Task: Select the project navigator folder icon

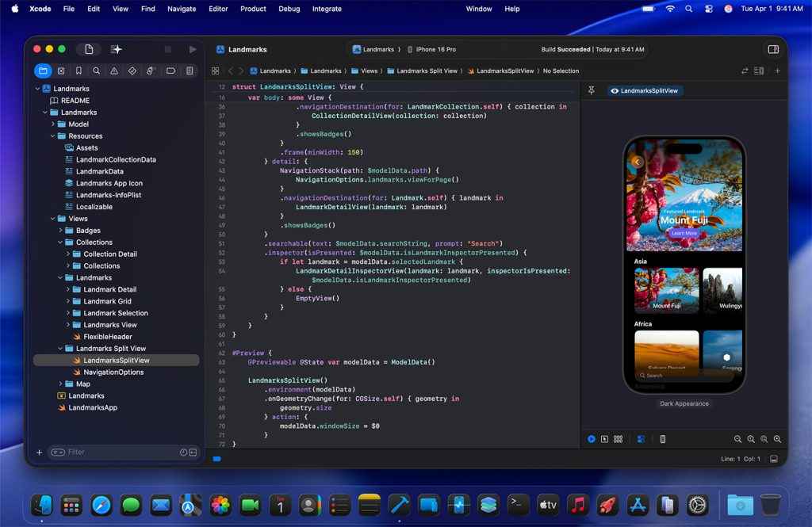Action: tap(44, 71)
